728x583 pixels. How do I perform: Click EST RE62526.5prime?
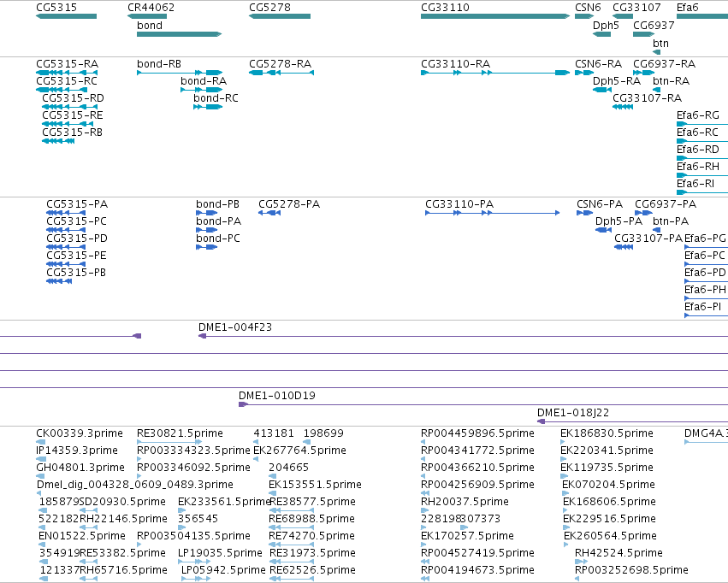point(292,579)
